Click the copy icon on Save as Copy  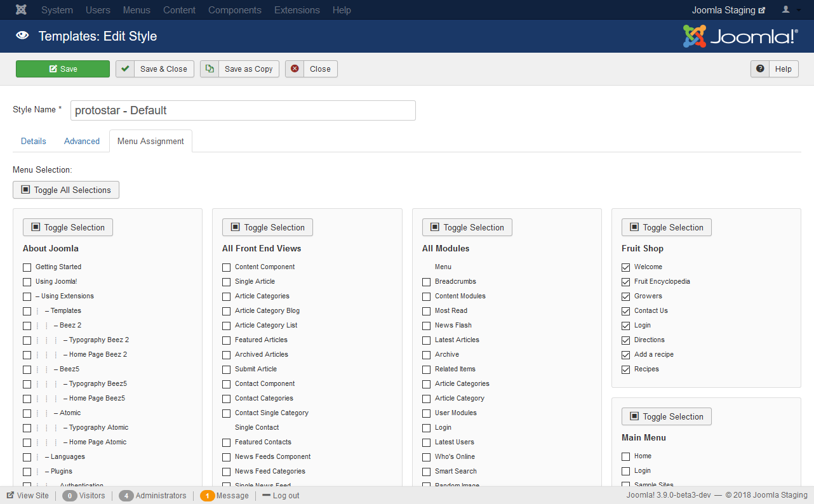210,69
